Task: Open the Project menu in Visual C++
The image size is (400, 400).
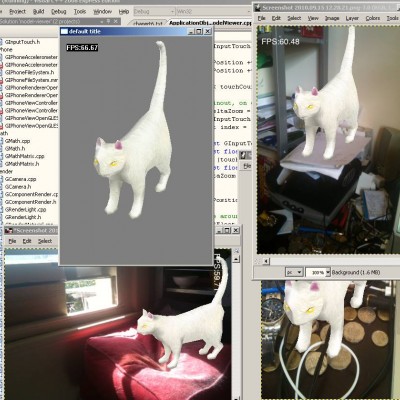Action: 17,12
